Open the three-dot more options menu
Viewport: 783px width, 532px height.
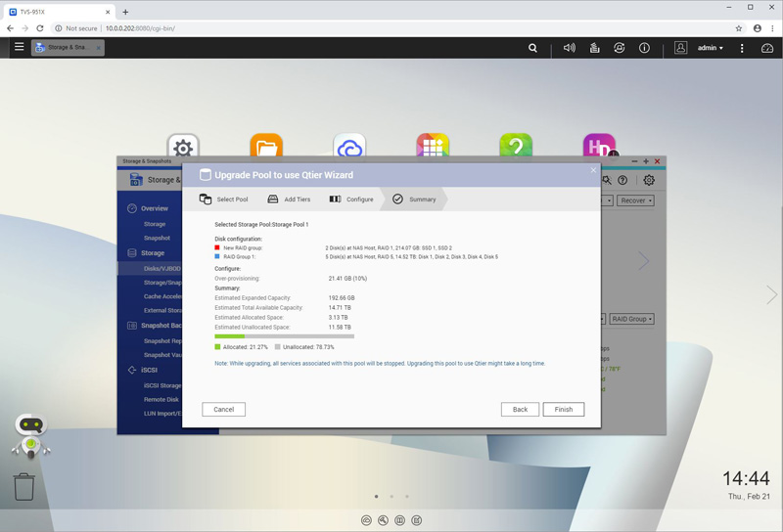click(x=742, y=48)
